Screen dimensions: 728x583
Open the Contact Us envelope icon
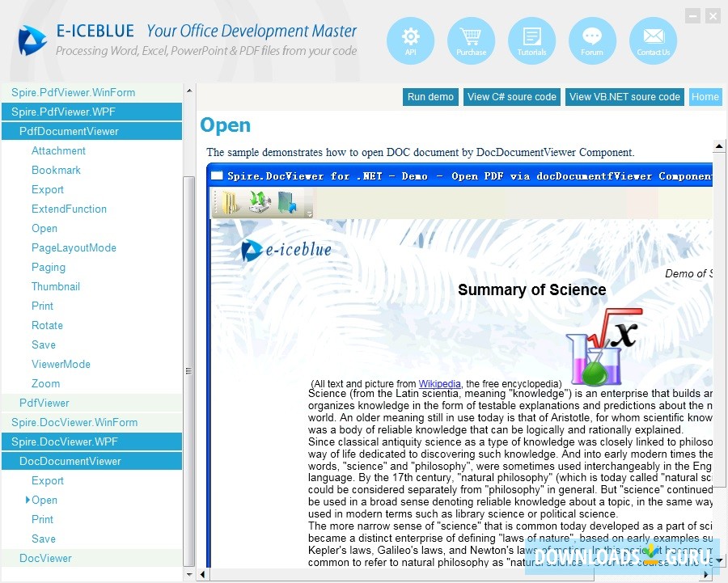(x=654, y=41)
